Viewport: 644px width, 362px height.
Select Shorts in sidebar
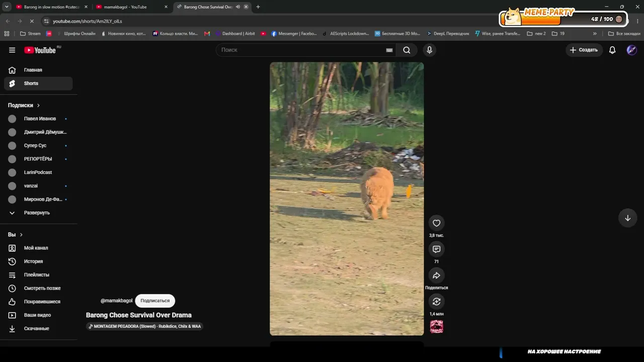(38, 83)
